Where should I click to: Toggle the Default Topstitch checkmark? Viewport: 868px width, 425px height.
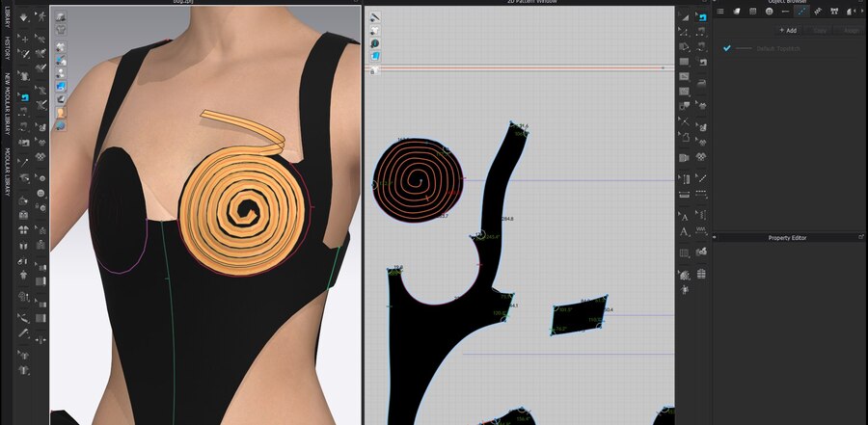727,49
